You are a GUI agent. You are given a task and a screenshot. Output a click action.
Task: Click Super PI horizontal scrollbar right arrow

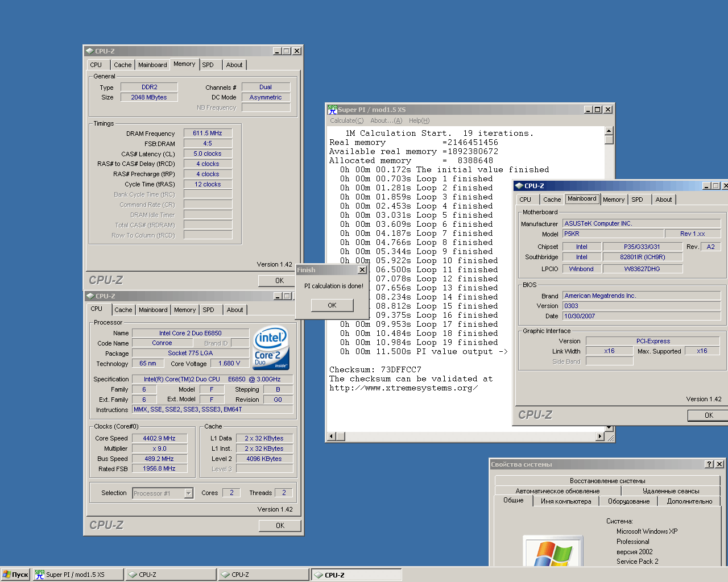pos(600,436)
